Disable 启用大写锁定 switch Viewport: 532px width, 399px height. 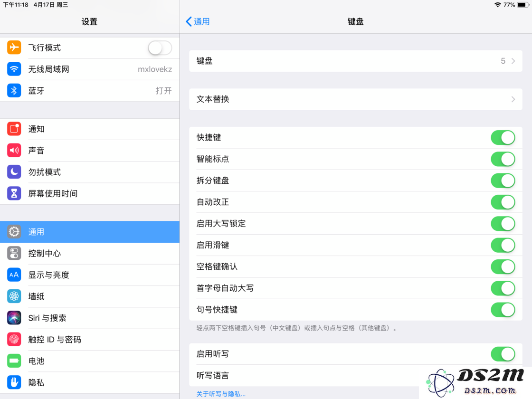point(503,224)
